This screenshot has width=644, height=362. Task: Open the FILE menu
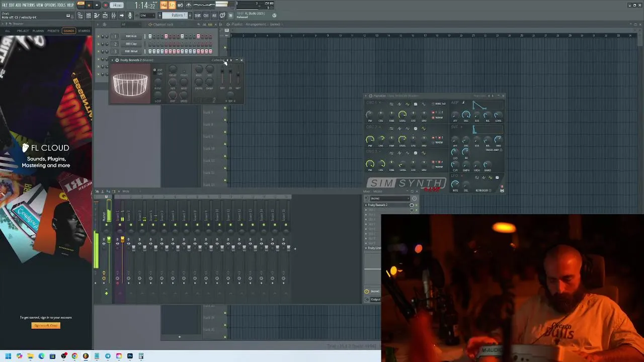[5, 5]
